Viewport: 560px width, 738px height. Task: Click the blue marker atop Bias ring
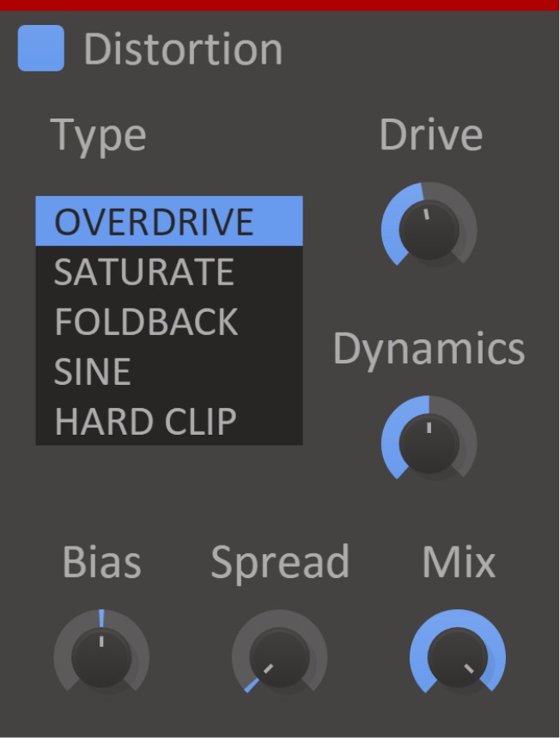pos(101,619)
